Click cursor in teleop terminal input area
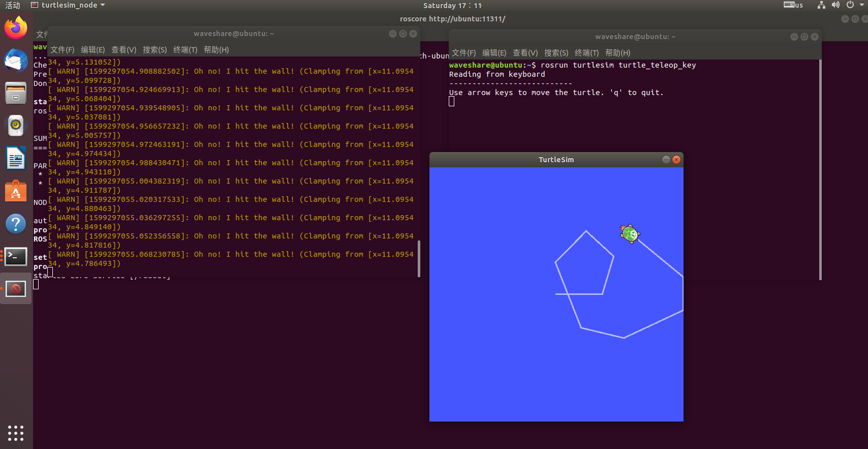The image size is (868, 449). (x=451, y=101)
